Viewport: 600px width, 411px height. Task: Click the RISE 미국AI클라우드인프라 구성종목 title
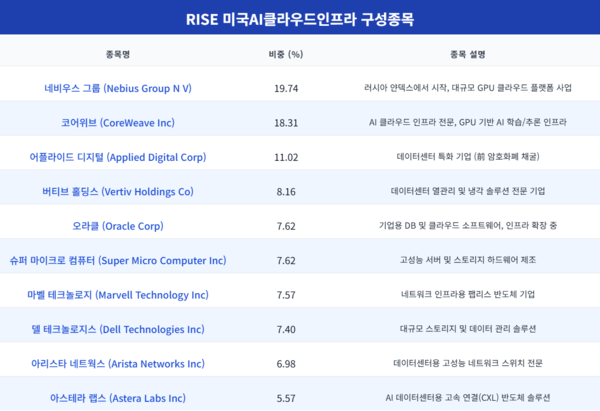[300, 19]
